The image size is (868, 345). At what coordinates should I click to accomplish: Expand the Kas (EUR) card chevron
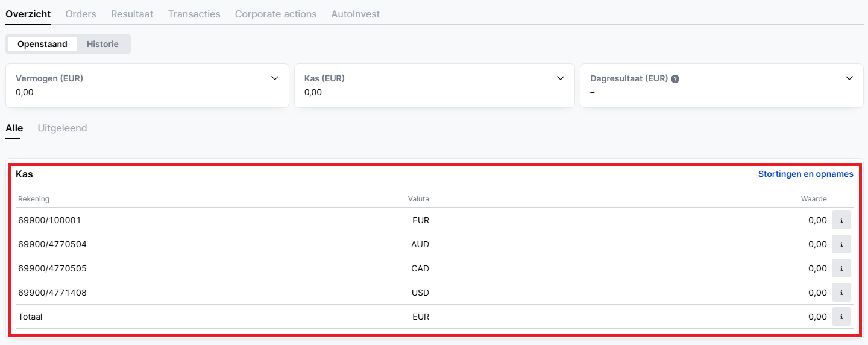tap(561, 78)
